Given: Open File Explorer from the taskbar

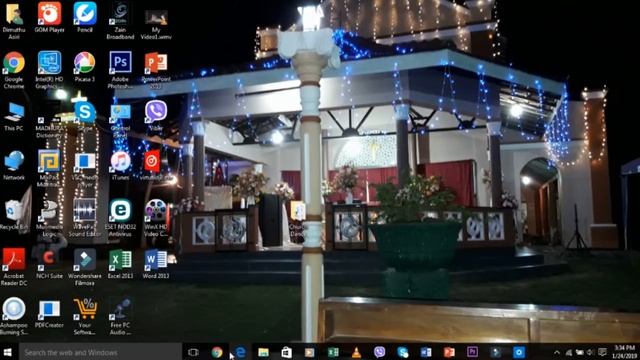Looking at the screenshot, I should 263,352.
